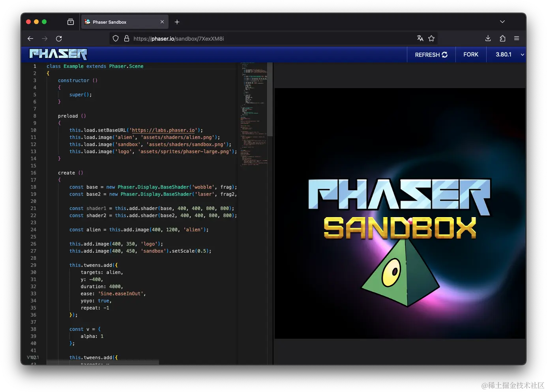Click the game preview canvas

point(400,213)
